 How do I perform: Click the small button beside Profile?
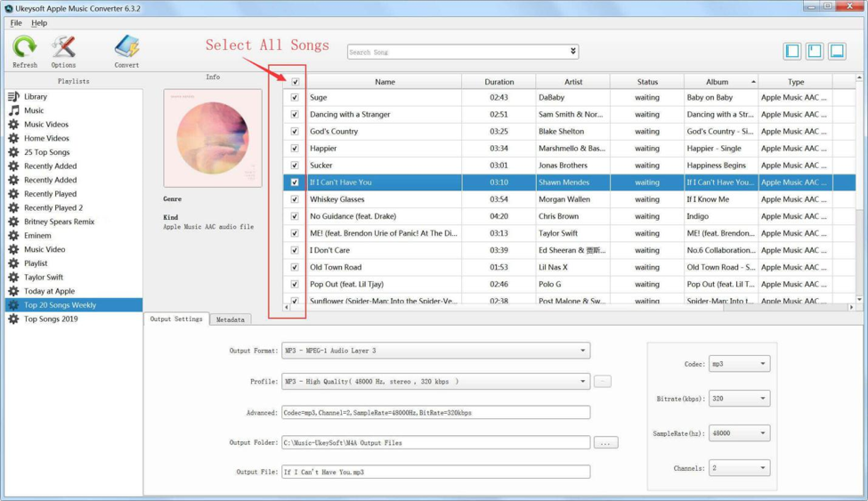tap(603, 382)
